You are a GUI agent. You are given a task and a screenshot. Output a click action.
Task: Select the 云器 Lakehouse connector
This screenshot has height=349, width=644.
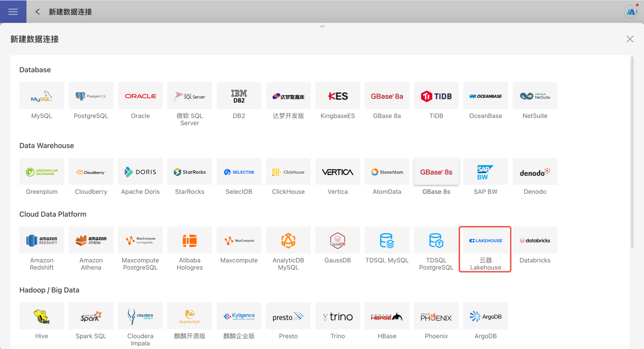pos(485,241)
